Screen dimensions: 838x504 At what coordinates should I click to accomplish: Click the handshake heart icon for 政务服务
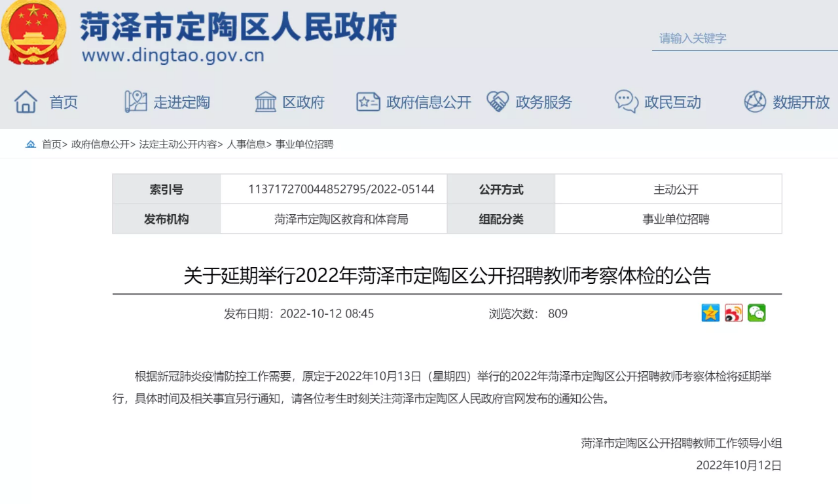498,102
